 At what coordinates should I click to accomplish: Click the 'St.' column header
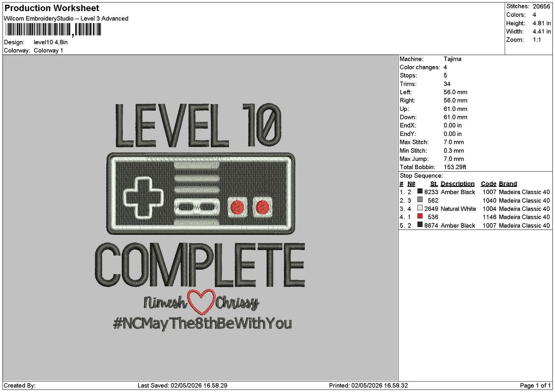pyautogui.click(x=434, y=184)
